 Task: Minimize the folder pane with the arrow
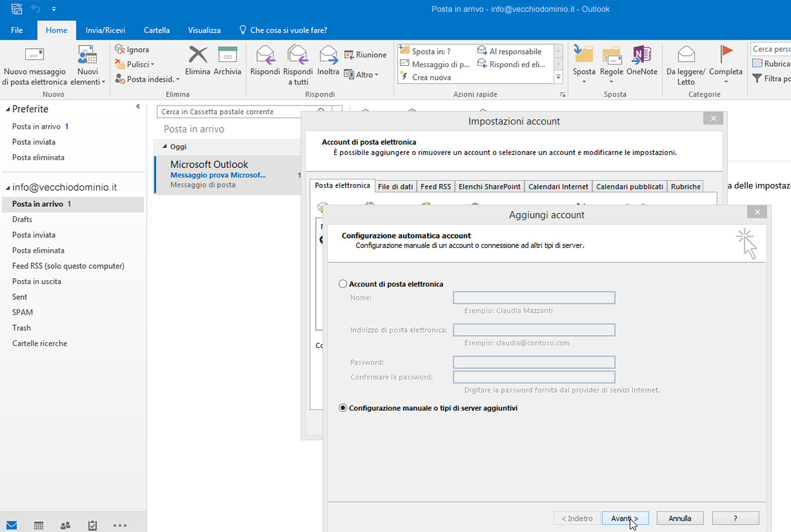pyautogui.click(x=138, y=106)
